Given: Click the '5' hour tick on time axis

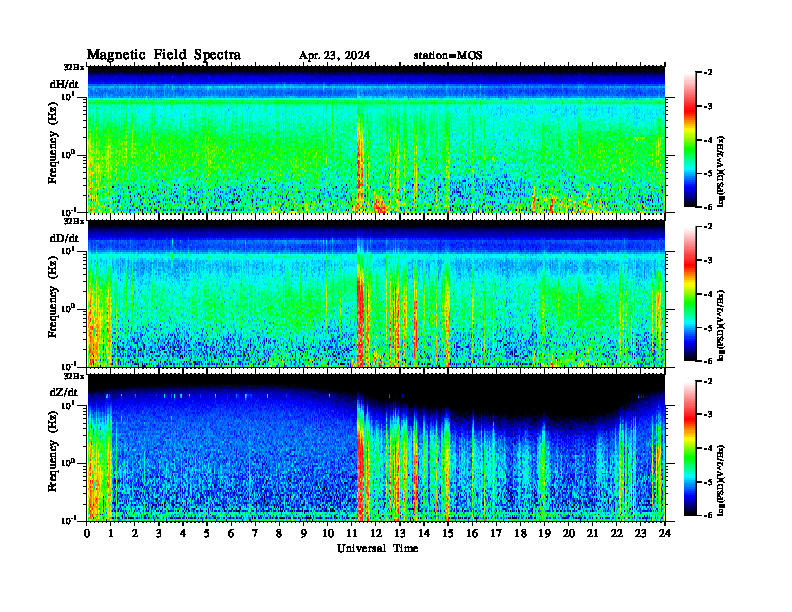Looking at the screenshot, I should click(x=207, y=533).
